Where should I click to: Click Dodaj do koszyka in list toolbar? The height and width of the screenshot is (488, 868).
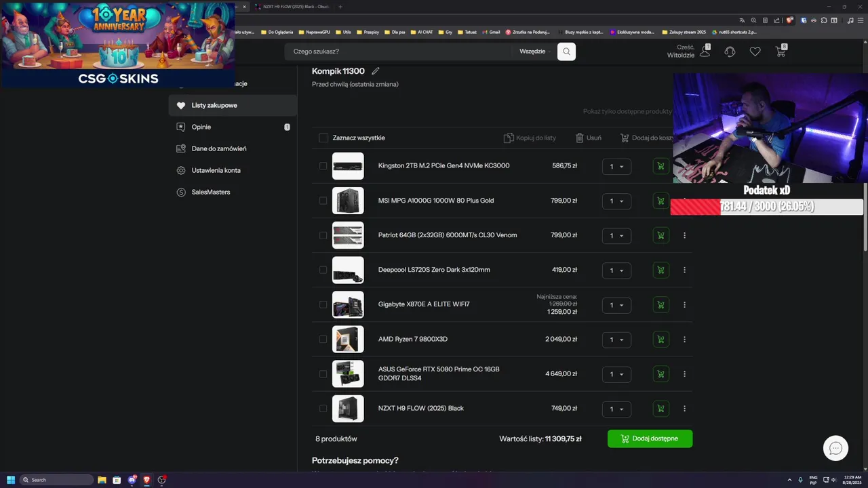(x=646, y=138)
